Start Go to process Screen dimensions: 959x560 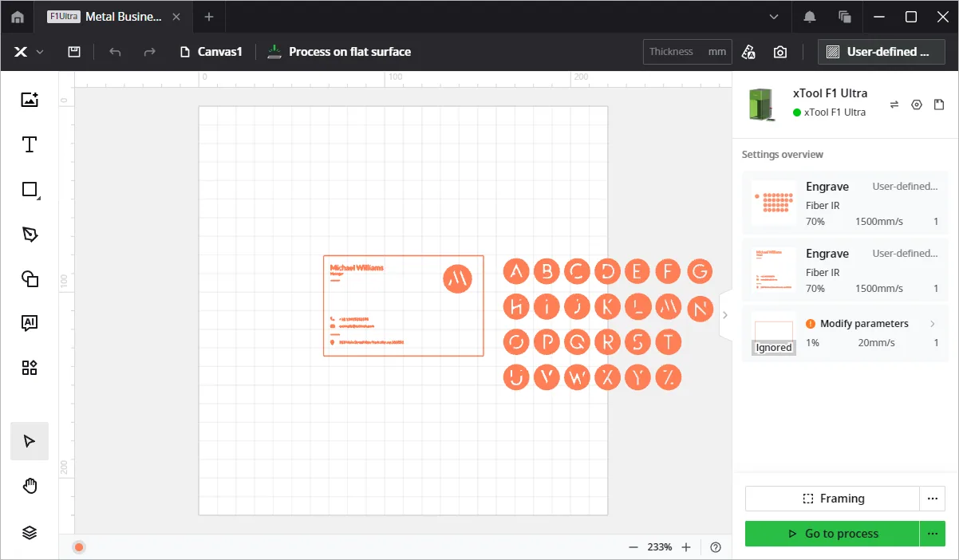832,533
